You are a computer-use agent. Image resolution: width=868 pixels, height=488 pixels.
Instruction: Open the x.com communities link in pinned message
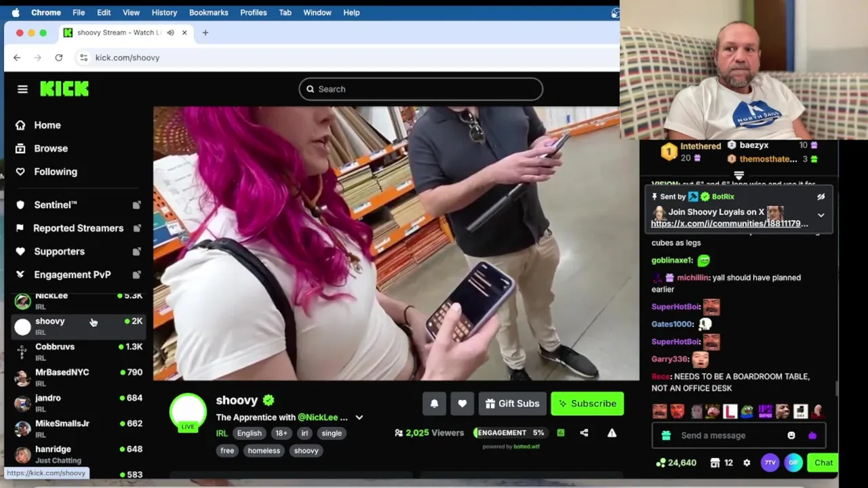(730, 224)
